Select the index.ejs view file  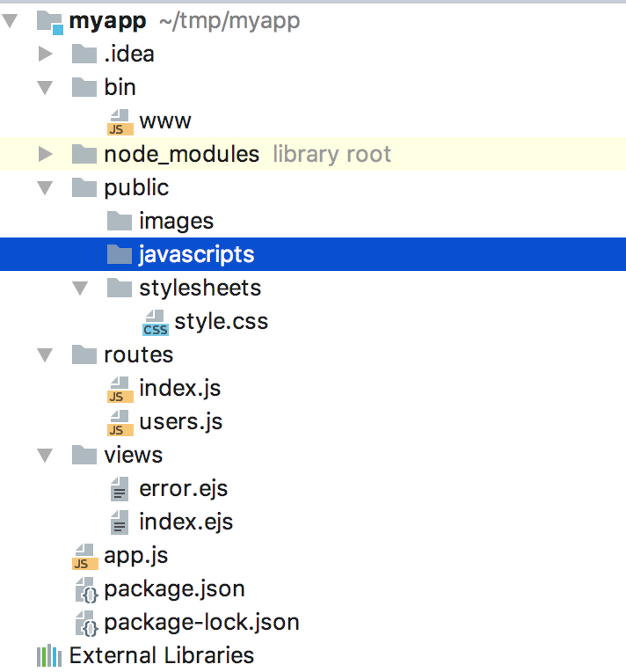point(186,522)
